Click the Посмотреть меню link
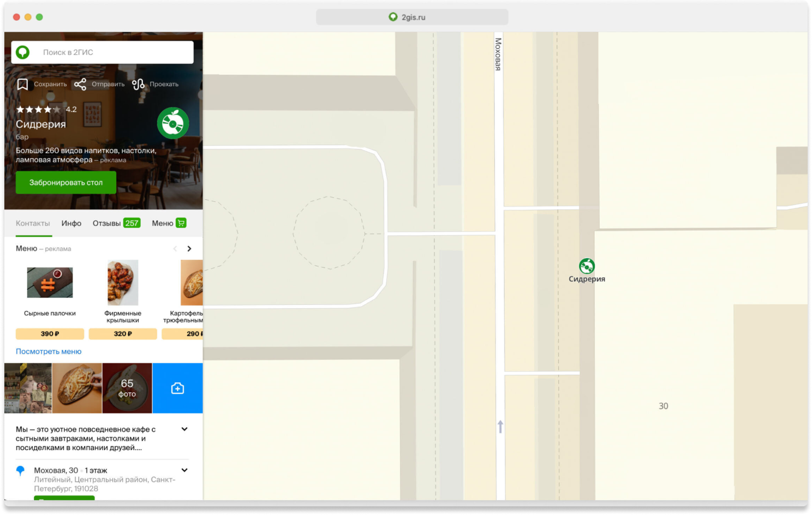The width and height of the screenshot is (812, 515). (49, 352)
